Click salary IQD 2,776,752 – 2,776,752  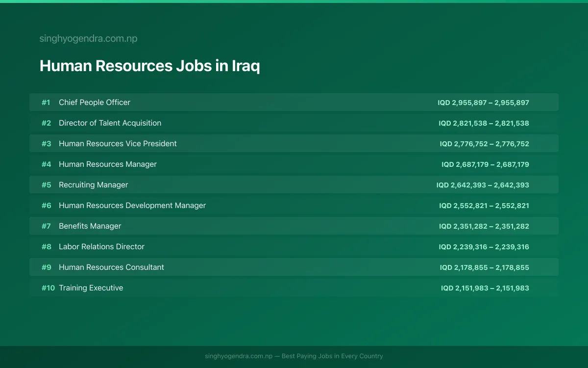click(485, 144)
